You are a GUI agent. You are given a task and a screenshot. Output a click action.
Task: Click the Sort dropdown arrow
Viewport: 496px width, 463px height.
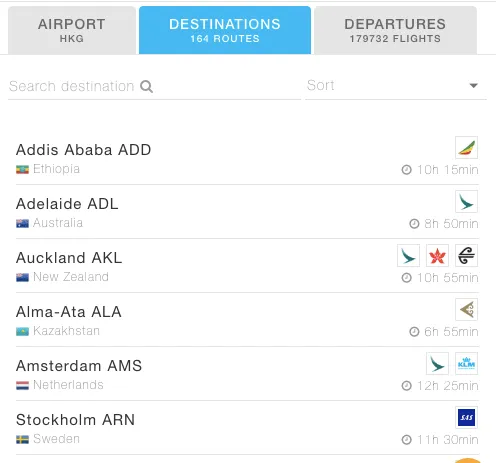(473, 86)
